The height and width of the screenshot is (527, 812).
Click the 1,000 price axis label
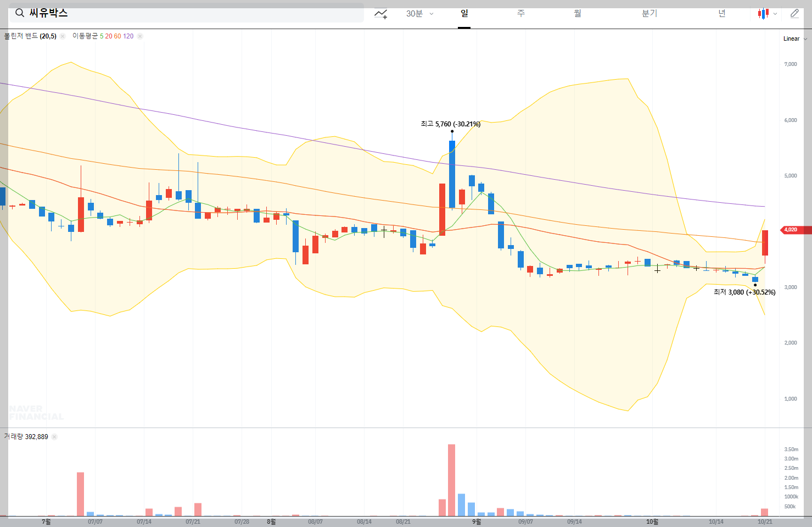[791, 399]
